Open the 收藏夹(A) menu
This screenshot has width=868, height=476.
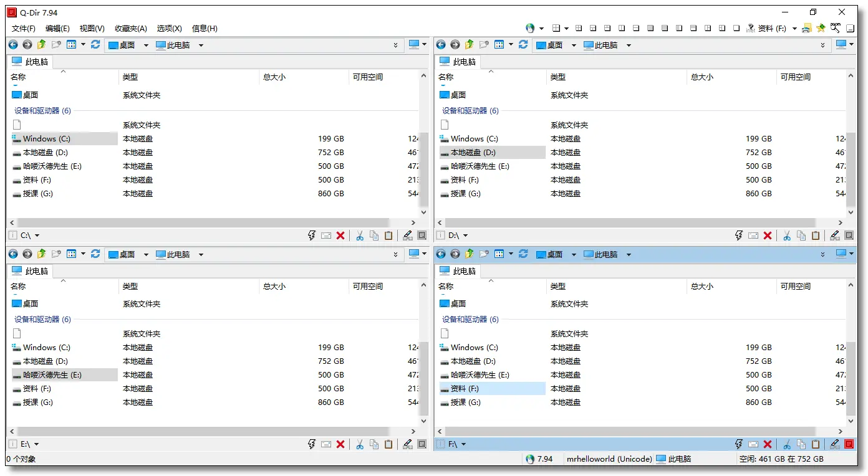[131, 28]
